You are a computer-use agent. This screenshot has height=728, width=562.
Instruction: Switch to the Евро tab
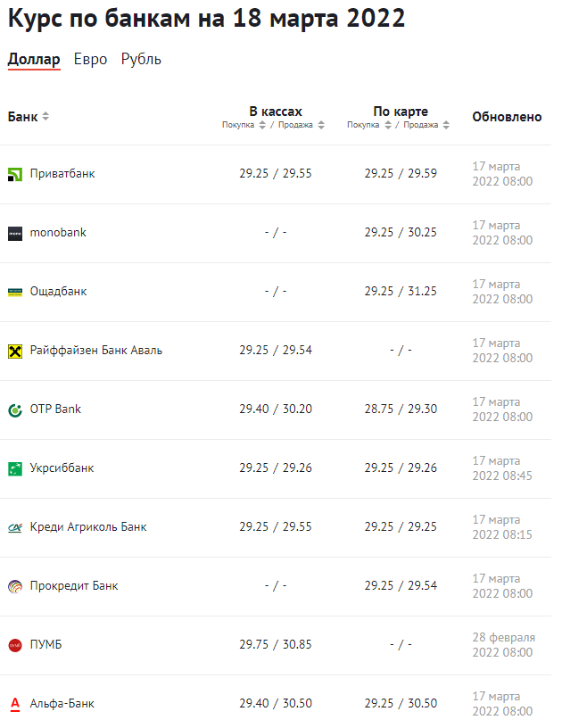90,59
